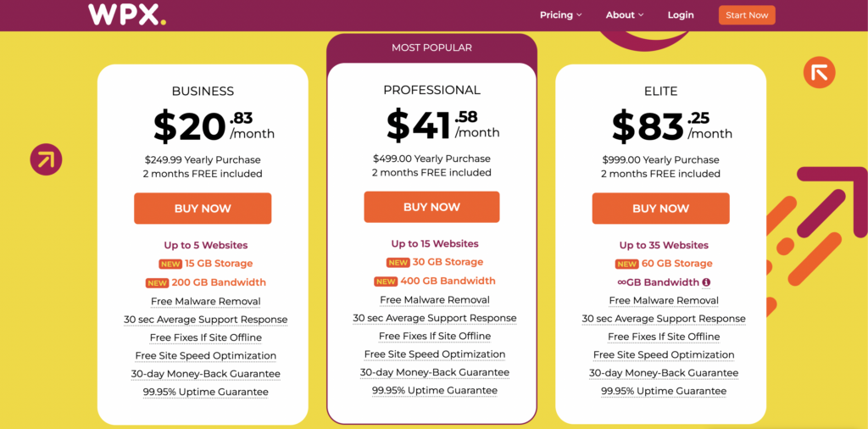The image size is (868, 429).
Task: Click NEW badge next to 400 GB Bandwidth
Action: tap(386, 281)
